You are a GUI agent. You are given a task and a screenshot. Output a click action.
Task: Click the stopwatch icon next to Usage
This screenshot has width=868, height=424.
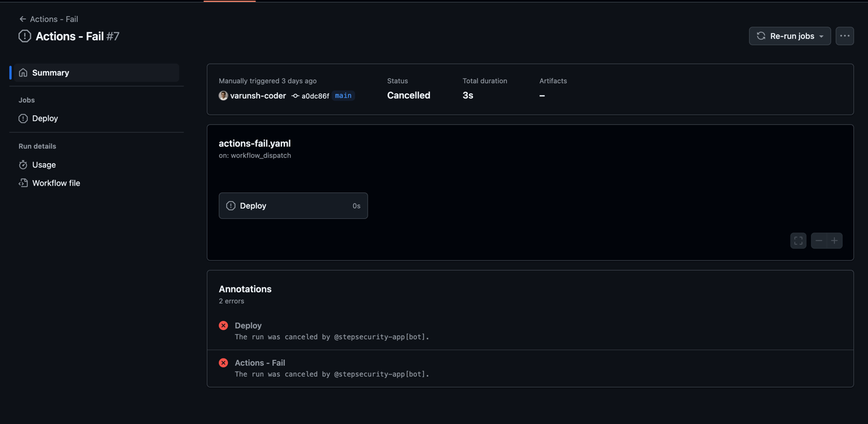pos(23,165)
